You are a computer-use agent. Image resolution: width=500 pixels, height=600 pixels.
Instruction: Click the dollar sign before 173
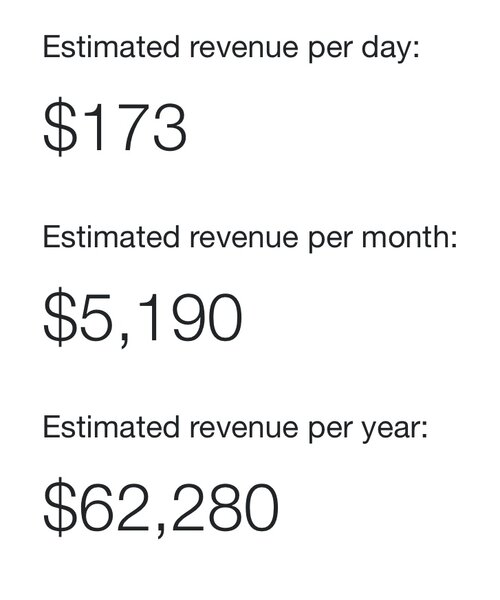point(60,127)
